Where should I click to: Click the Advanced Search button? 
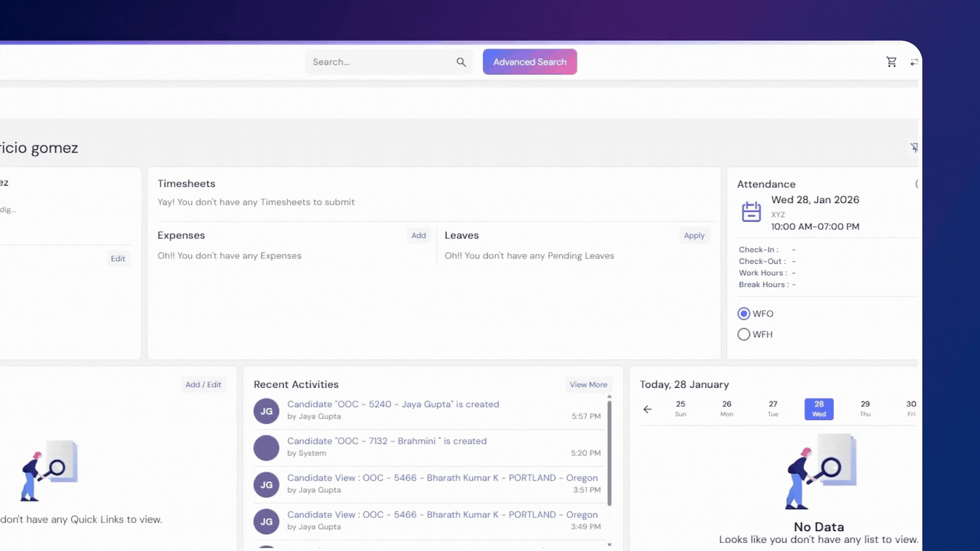(x=530, y=62)
